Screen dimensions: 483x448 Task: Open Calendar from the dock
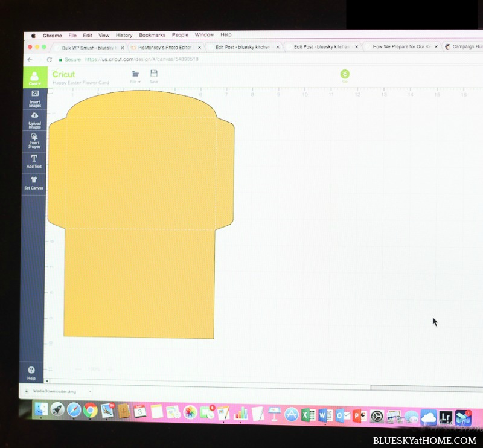click(140, 411)
